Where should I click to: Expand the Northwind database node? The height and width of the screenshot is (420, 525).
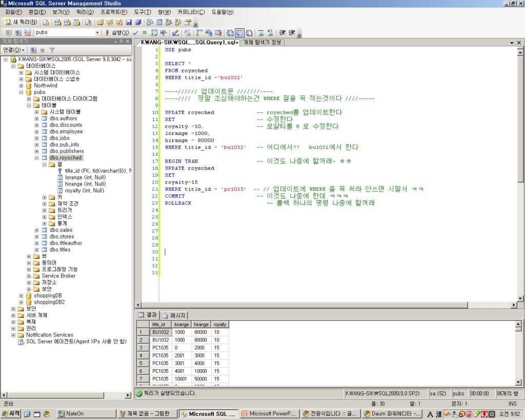click(x=21, y=86)
